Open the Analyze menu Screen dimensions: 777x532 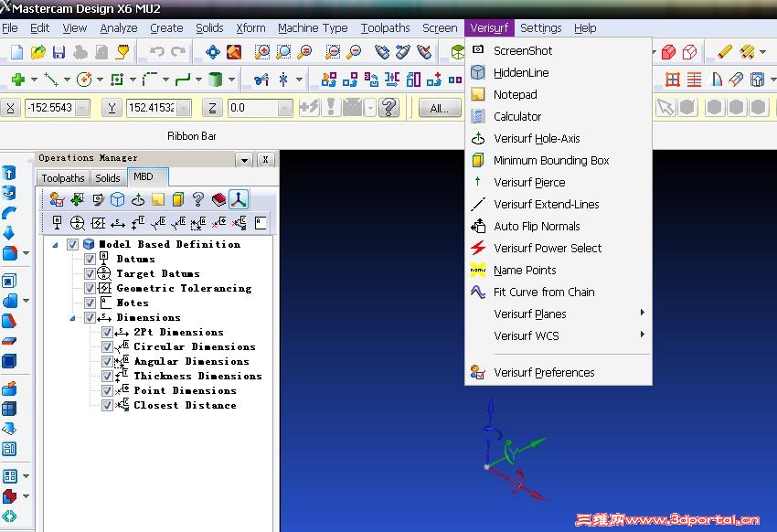click(119, 28)
